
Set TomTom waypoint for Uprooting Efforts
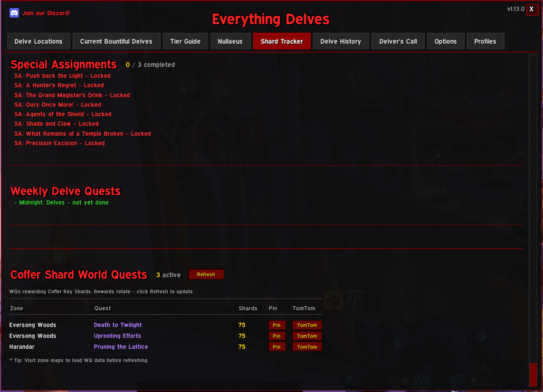pos(307,336)
